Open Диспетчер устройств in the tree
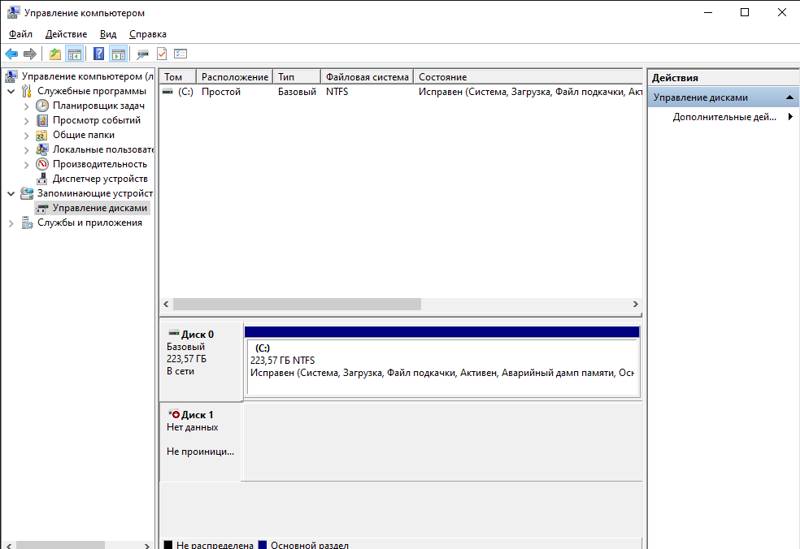 [100, 179]
